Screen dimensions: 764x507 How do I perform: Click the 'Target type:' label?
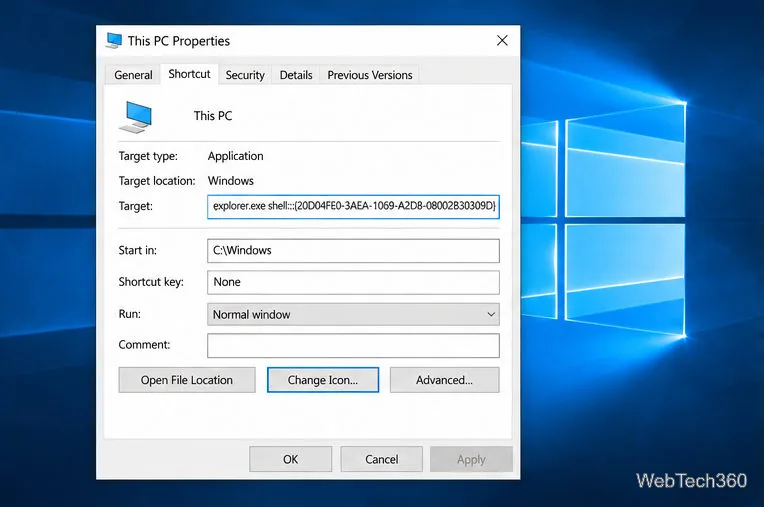pos(148,156)
